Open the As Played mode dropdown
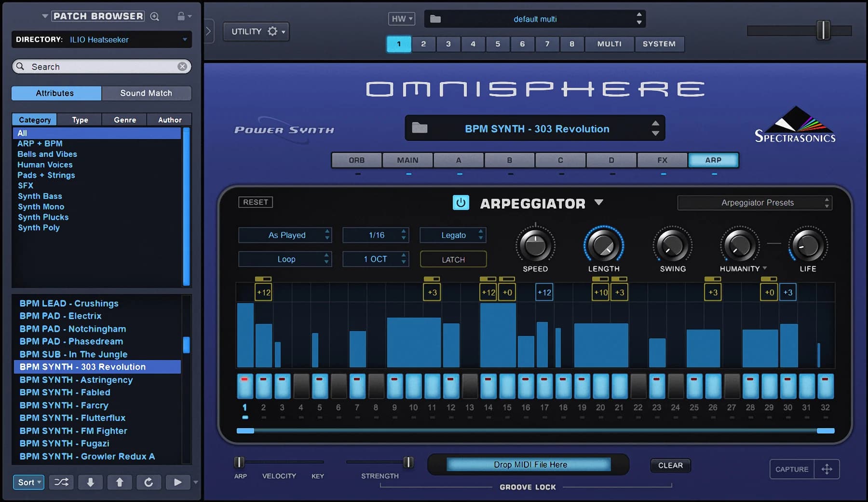The image size is (868, 502). [285, 235]
